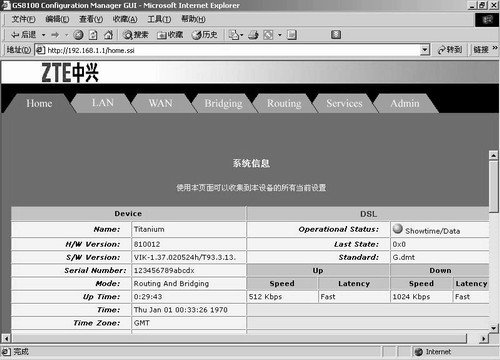Click the Standard value 'G.dmt'

pos(404,257)
